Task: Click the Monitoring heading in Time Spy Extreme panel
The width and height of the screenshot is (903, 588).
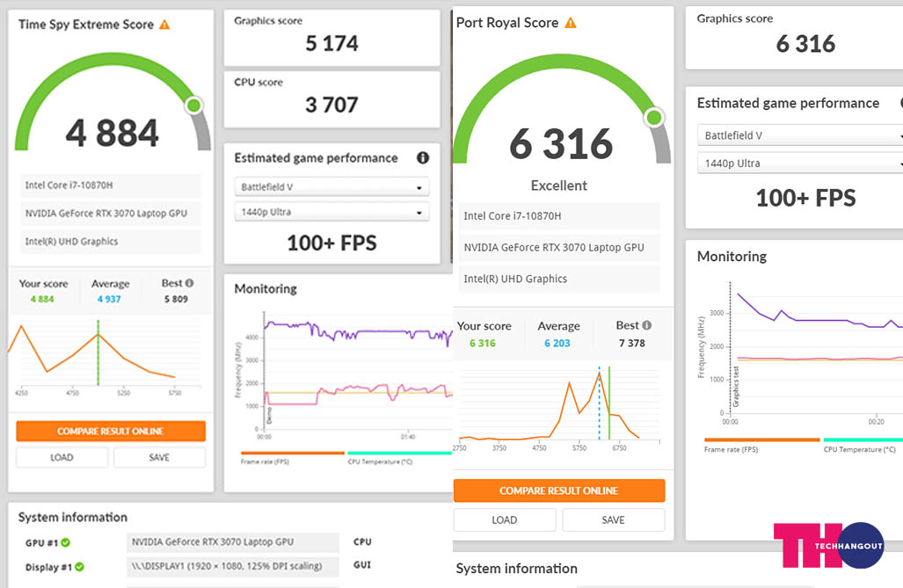Action: (266, 288)
